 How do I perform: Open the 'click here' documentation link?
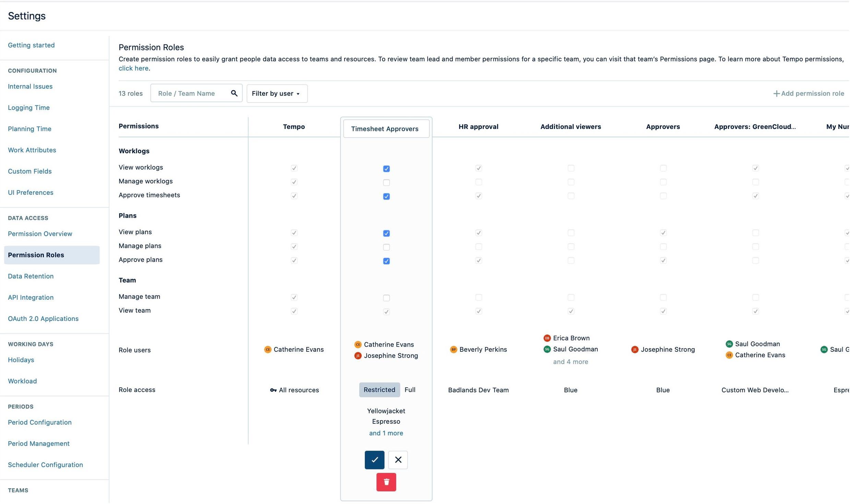pos(133,68)
